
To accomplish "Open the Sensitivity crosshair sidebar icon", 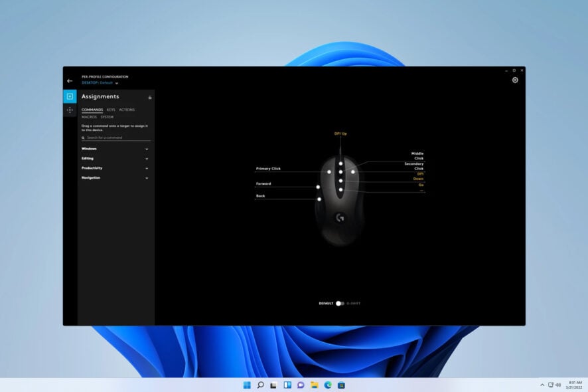I will 70,110.
